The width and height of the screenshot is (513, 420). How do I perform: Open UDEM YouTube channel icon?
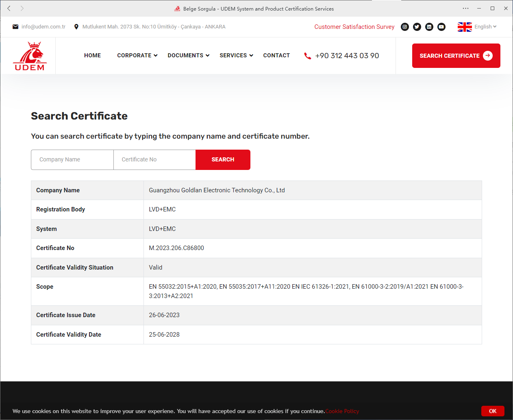pyautogui.click(x=441, y=27)
